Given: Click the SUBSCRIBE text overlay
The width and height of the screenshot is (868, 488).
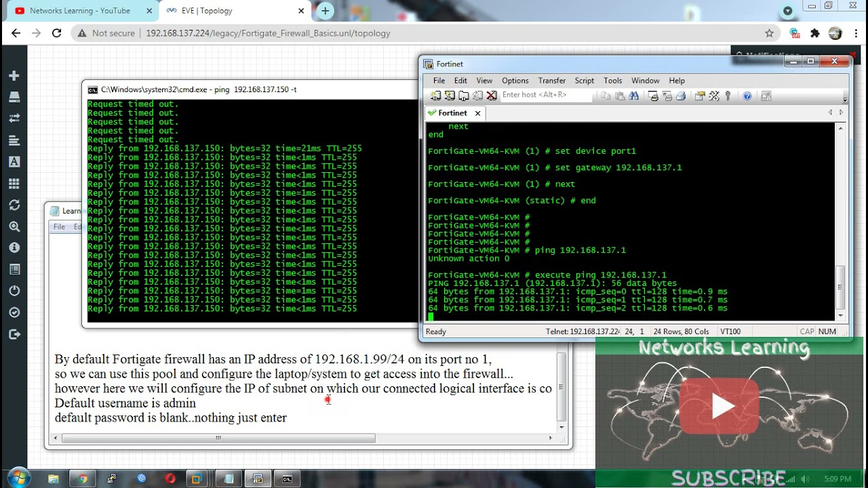Looking at the screenshot, I should point(728,478).
